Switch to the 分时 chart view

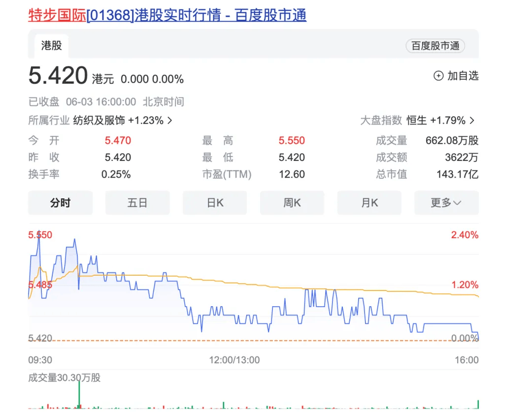(60, 203)
